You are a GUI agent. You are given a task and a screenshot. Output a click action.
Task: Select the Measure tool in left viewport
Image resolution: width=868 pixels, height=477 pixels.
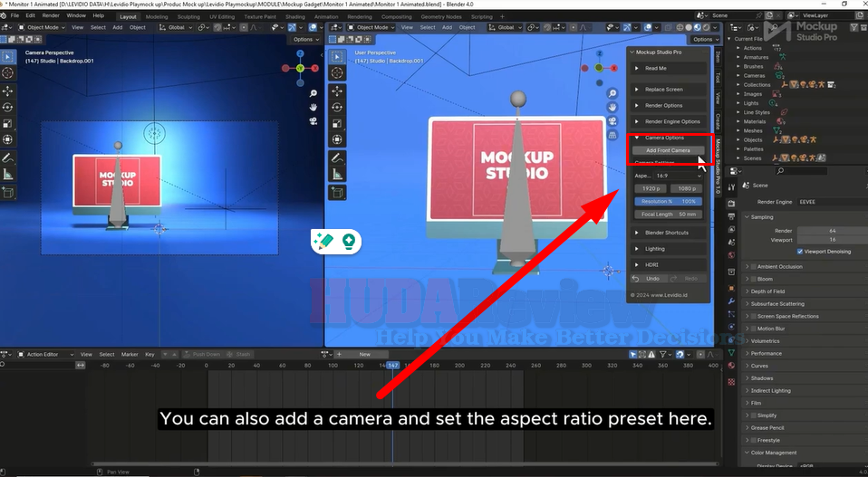8,175
